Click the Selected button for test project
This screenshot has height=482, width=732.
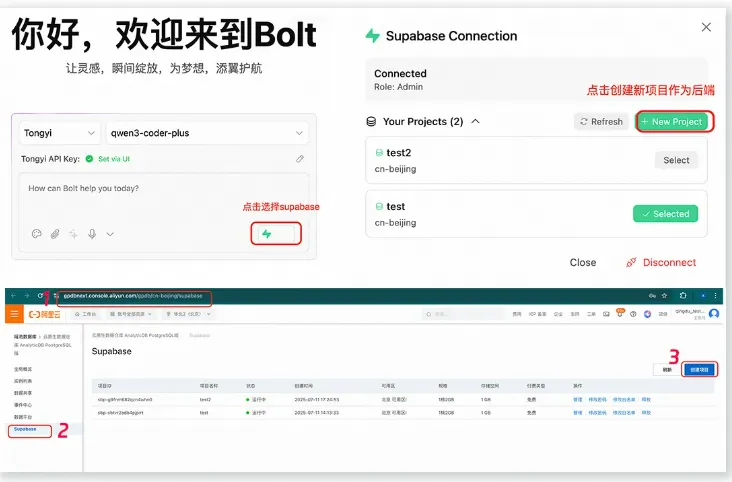tap(665, 214)
